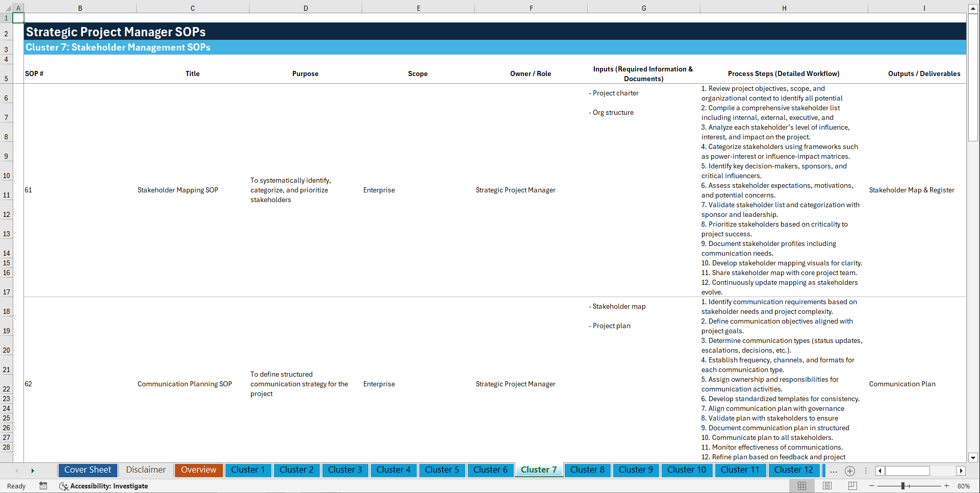Click the 80% zoom level
Viewport: 980px width, 493px height.
964,486
